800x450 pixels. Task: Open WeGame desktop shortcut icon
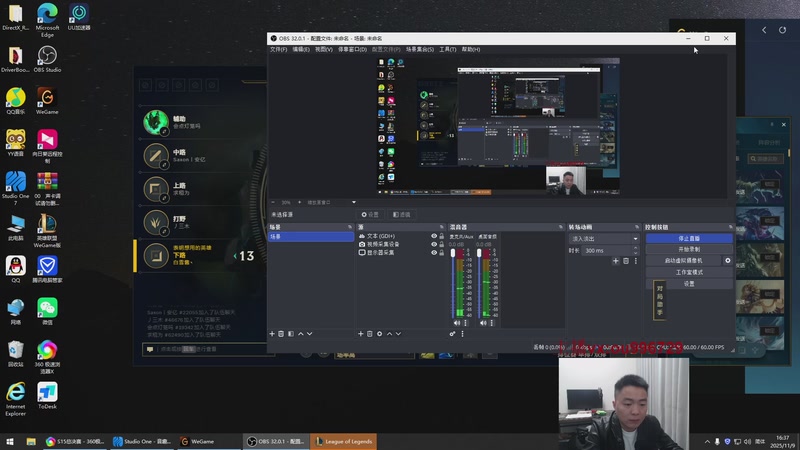tap(47, 101)
